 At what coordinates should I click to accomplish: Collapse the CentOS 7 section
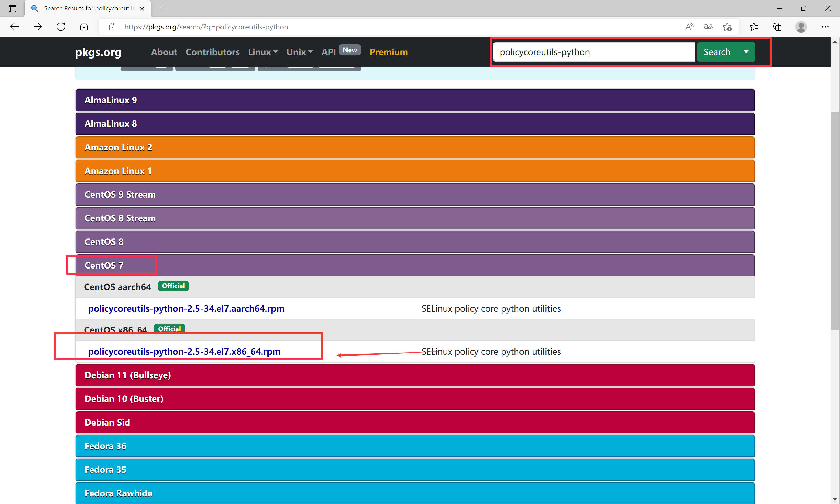click(415, 265)
